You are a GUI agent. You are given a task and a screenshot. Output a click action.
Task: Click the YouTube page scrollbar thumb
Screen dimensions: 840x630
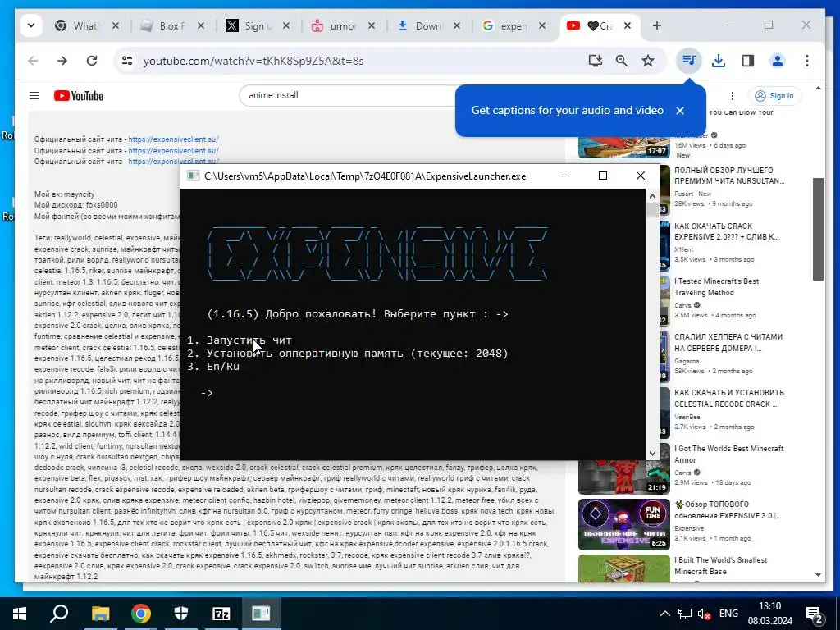818,230
